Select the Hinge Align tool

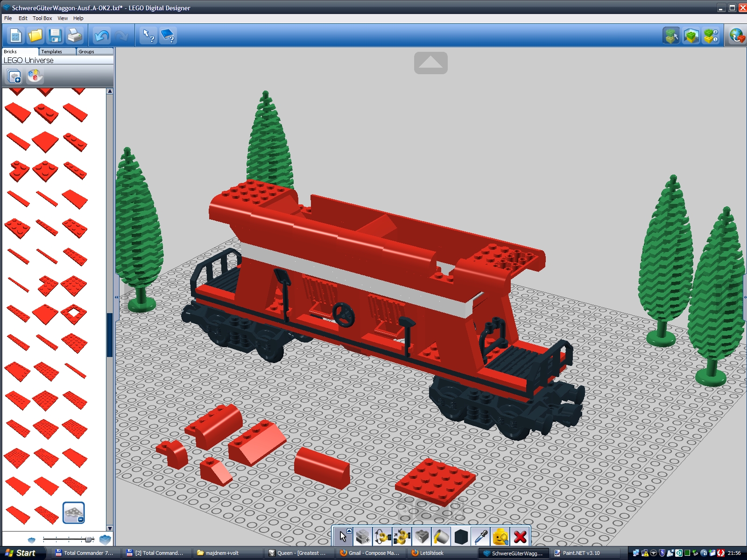pos(402,537)
